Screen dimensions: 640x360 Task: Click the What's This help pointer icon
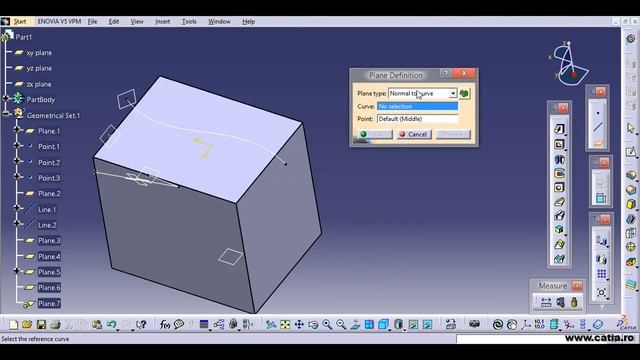tap(141, 324)
